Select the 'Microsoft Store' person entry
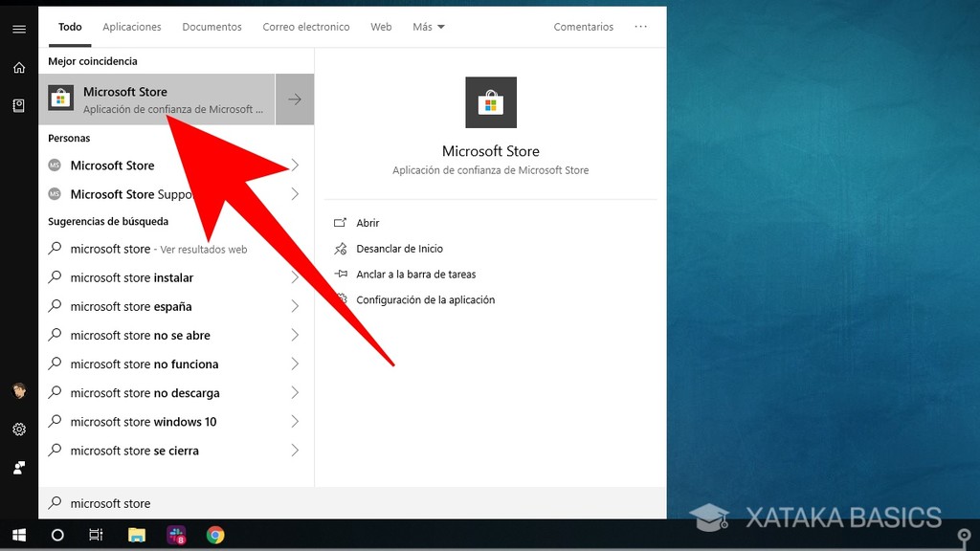 (176, 165)
